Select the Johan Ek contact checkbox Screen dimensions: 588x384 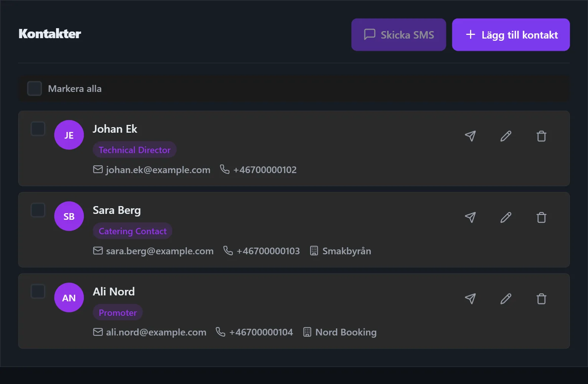[x=38, y=129]
